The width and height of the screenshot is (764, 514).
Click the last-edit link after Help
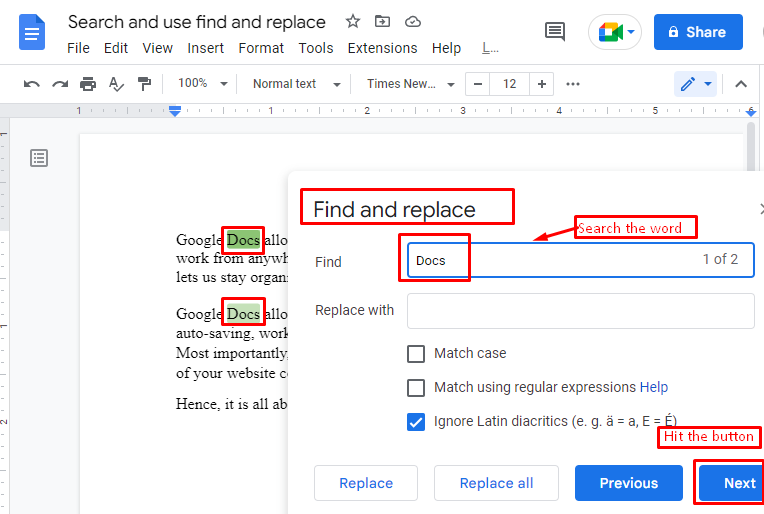(x=490, y=48)
